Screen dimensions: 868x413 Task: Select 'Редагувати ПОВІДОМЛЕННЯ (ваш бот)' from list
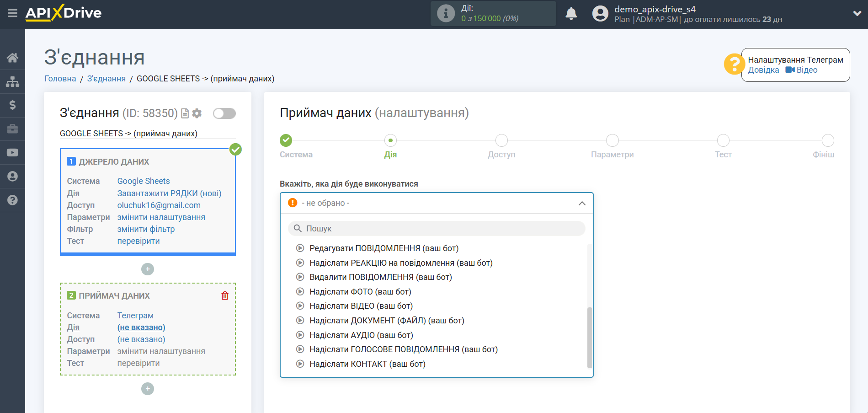383,248
